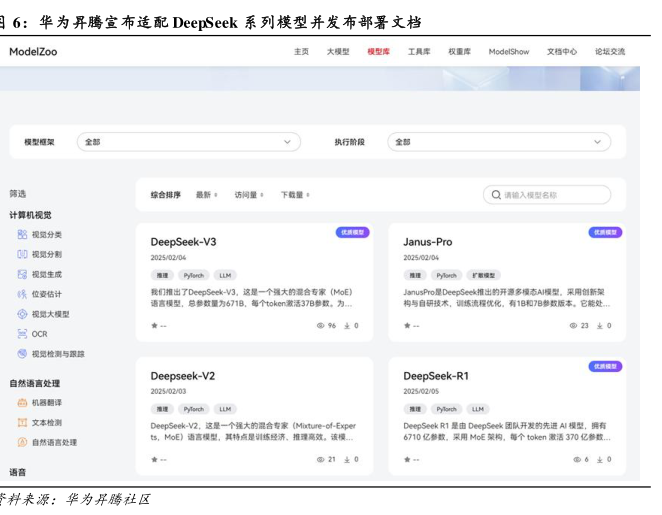Screen dimensions: 662x515
Task: Click the star rating icon on Janus-Pro
Action: 407,325
